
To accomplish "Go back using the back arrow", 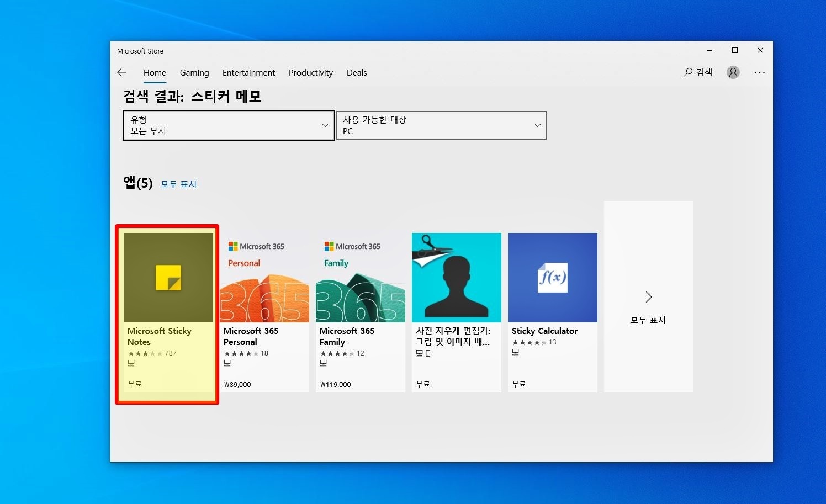I will 121,72.
